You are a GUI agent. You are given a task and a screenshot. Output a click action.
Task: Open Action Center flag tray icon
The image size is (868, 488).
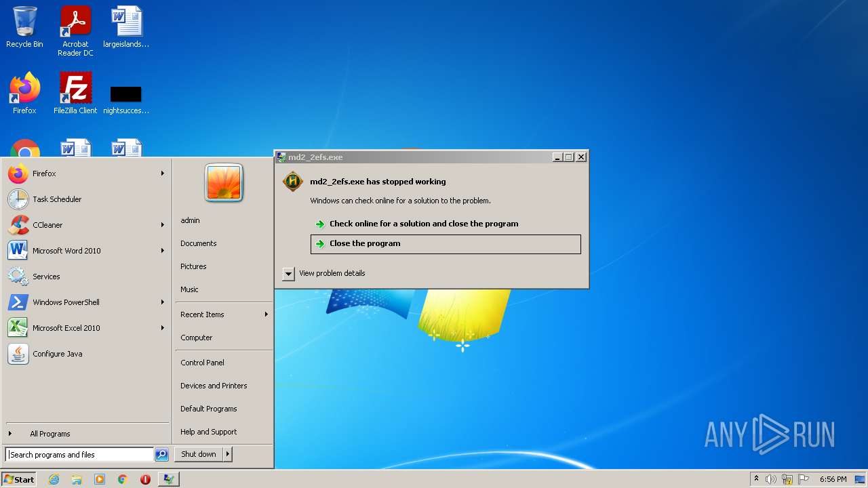pyautogui.click(x=804, y=479)
